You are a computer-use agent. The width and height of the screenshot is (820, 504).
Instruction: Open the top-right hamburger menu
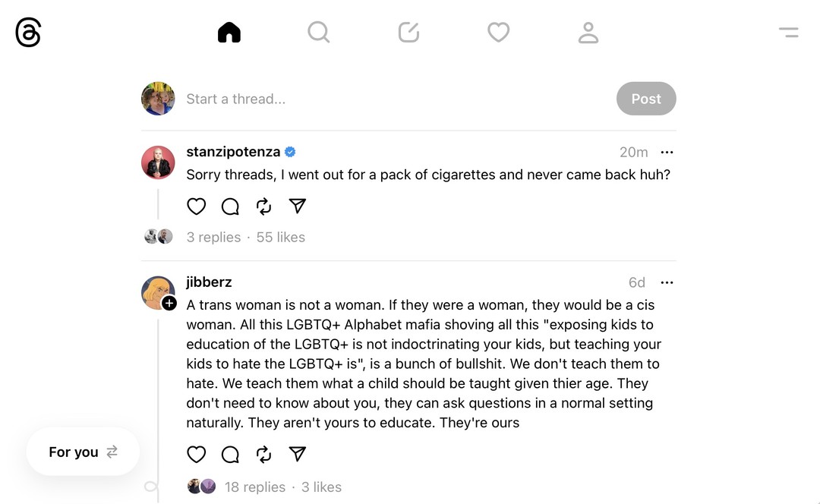[x=788, y=32]
